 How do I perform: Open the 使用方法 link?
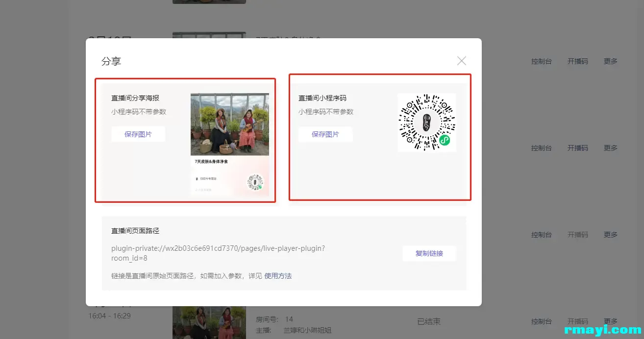(278, 276)
